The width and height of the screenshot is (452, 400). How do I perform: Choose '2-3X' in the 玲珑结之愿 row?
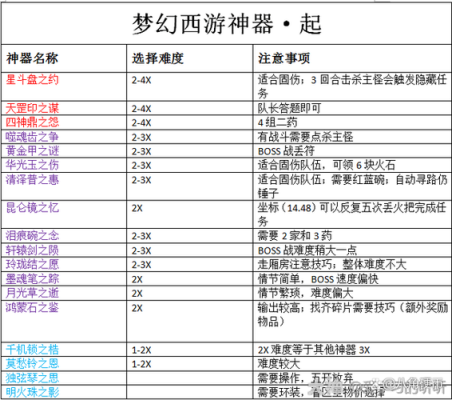(x=141, y=265)
